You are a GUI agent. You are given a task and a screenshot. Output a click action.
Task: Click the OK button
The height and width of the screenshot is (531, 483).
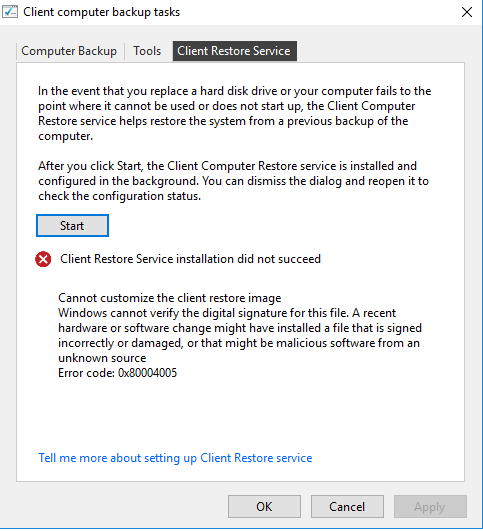[x=264, y=507]
